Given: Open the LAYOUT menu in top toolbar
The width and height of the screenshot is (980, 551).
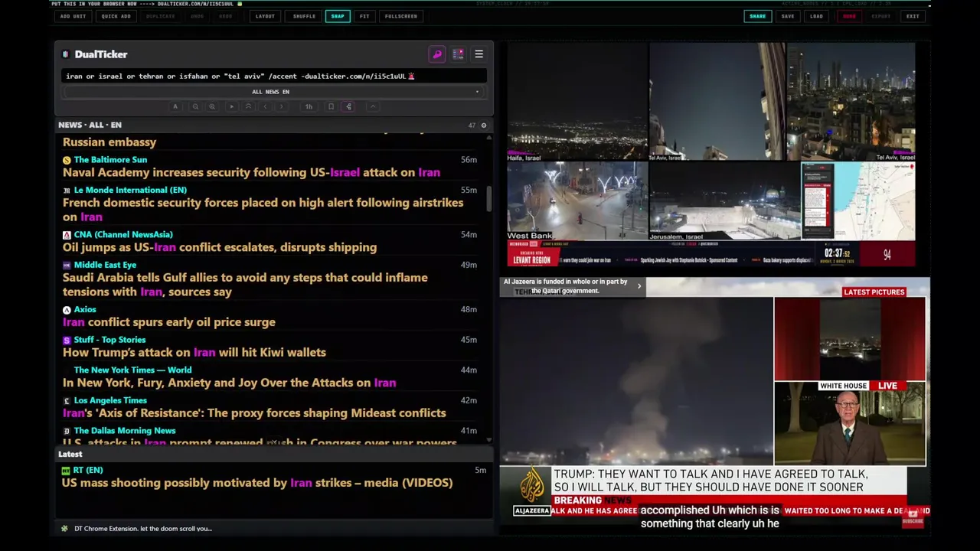Looking at the screenshot, I should [x=265, y=16].
